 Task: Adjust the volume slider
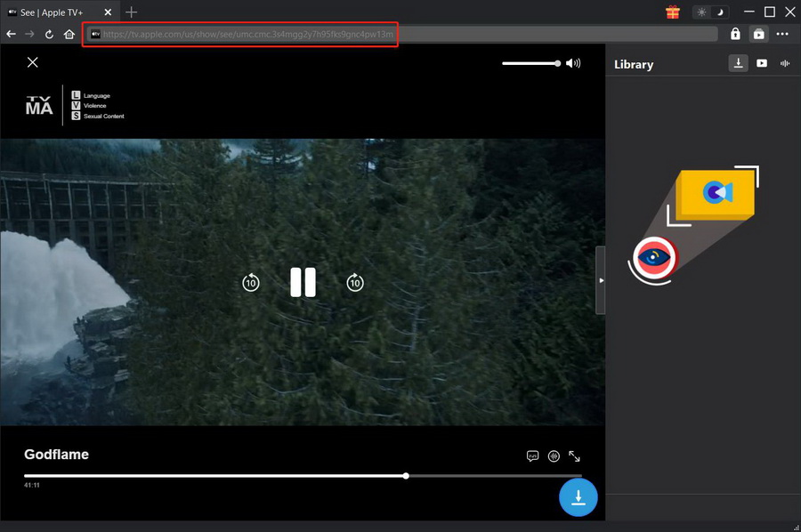pyautogui.click(x=531, y=63)
